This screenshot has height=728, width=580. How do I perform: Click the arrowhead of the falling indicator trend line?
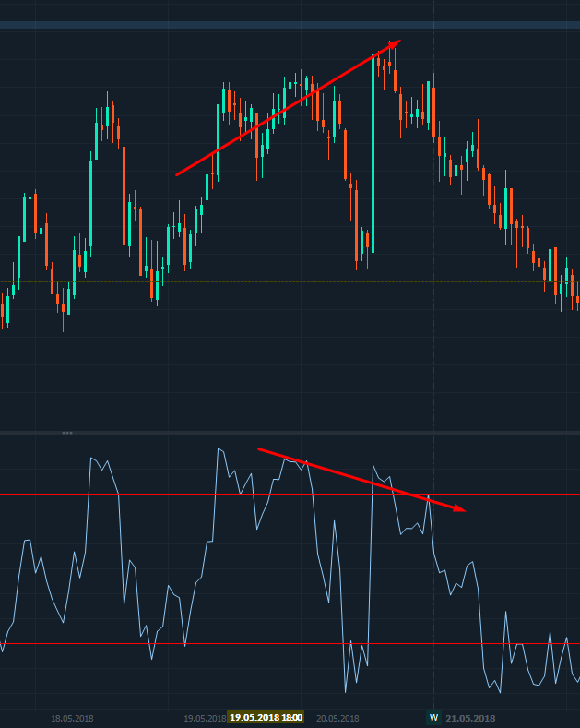click(460, 508)
